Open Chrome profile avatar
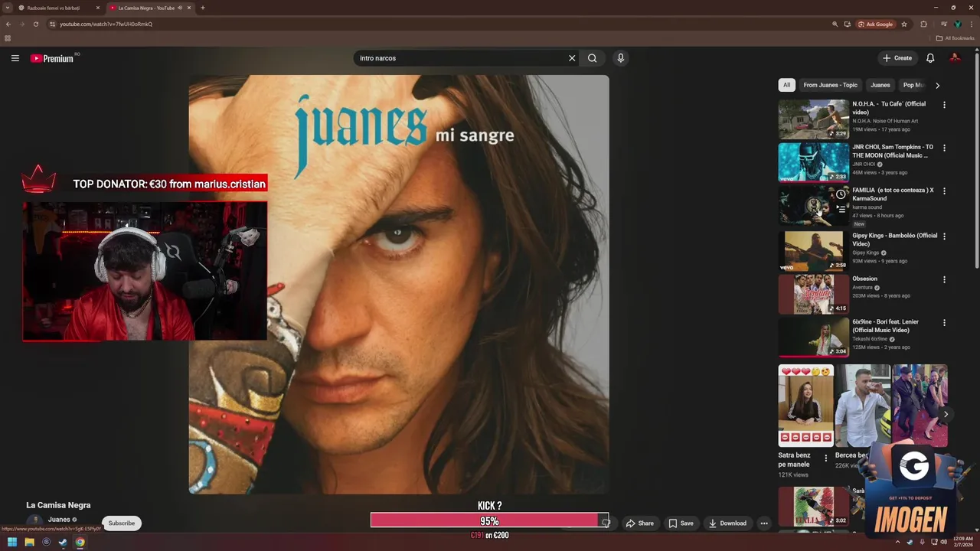 coord(958,24)
